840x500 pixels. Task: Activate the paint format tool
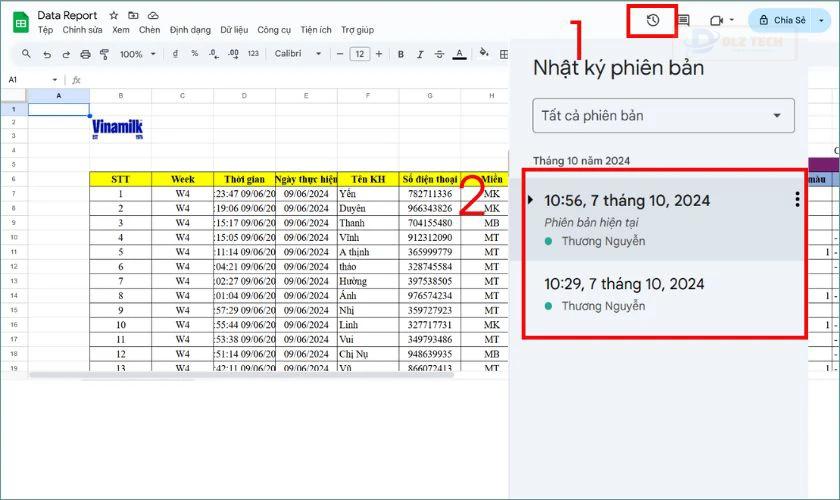tap(104, 54)
